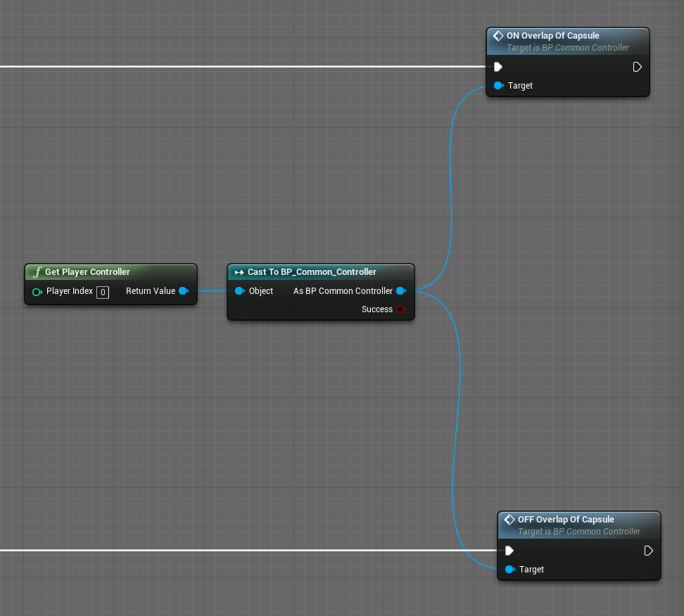684x616 pixels.
Task: Click output exec pin of OFF Overlap Of Capsule
Action: (649, 551)
